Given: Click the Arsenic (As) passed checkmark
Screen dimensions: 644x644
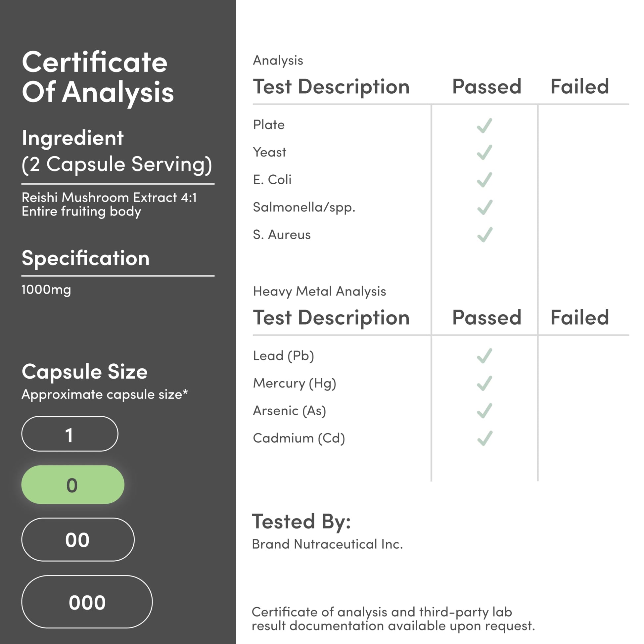Looking at the screenshot, I should [484, 411].
